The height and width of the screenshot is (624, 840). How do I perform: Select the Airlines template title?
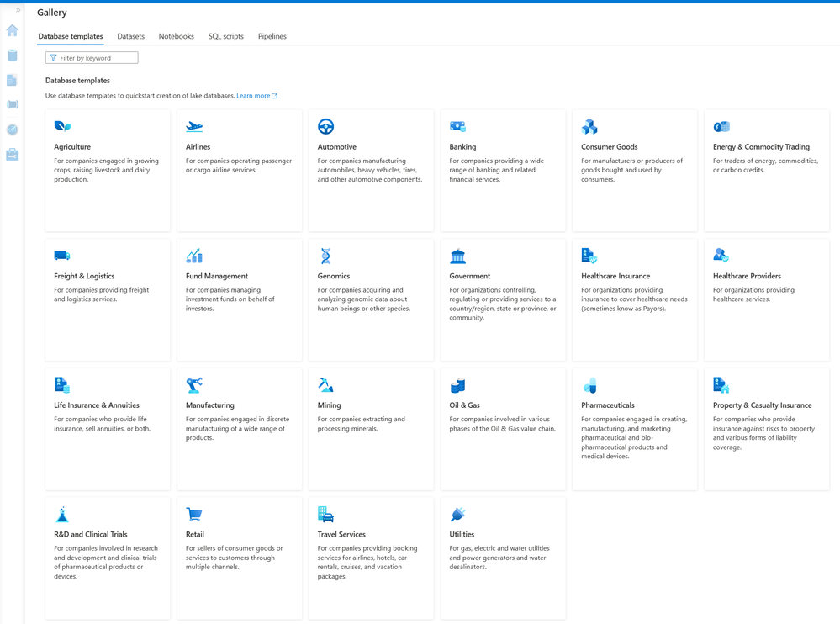coord(198,147)
